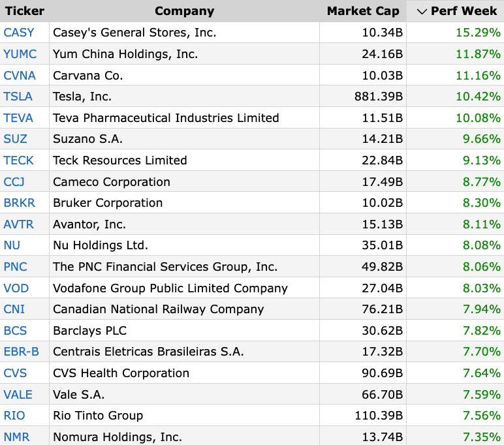The height and width of the screenshot is (445, 504).
Task: Sort table by Company column header
Action: [x=184, y=11]
